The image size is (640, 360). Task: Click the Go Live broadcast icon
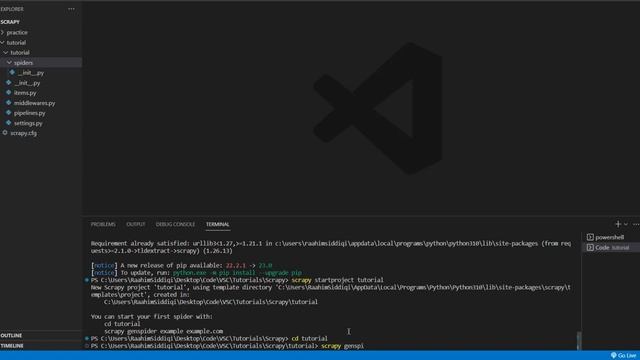pyautogui.click(x=613, y=356)
